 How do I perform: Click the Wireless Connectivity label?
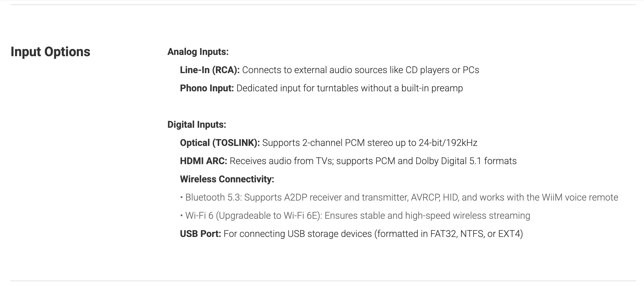227,179
